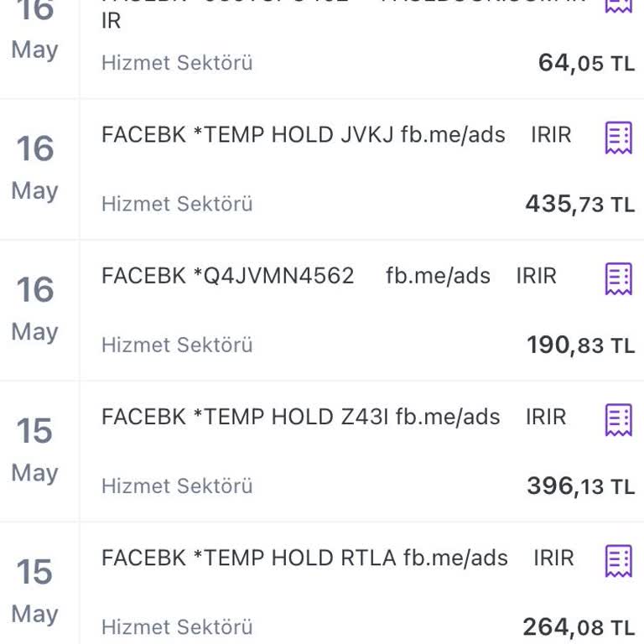The width and height of the screenshot is (644, 644).
Task: Click the 190,83 TL amount
Action: click(x=580, y=345)
